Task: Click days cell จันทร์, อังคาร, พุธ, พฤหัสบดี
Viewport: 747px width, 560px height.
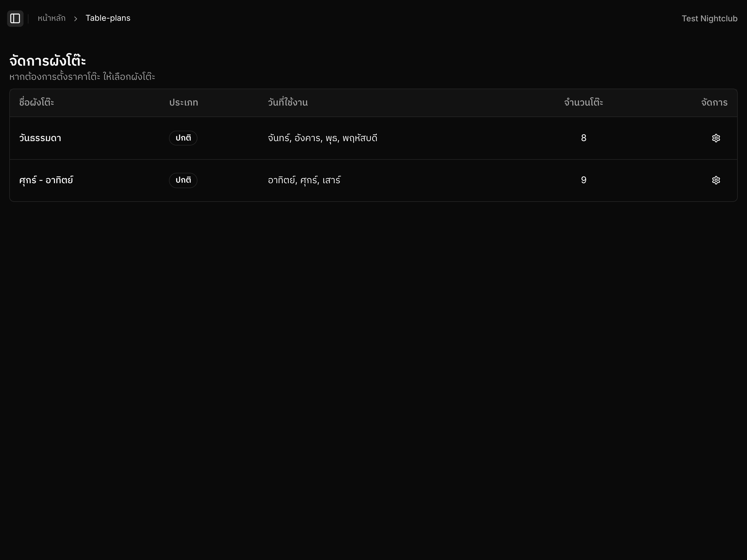Action: pos(323,138)
